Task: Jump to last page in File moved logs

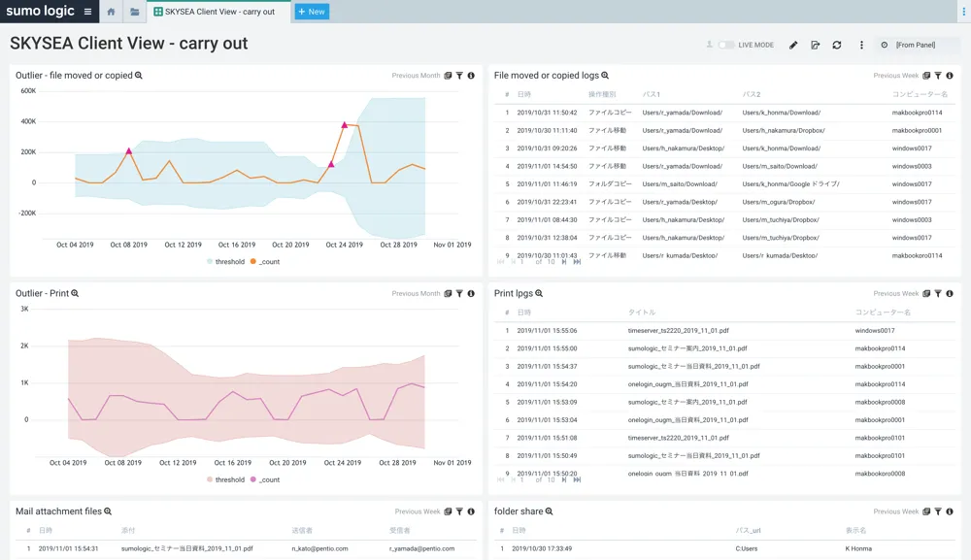Action: click(x=577, y=262)
